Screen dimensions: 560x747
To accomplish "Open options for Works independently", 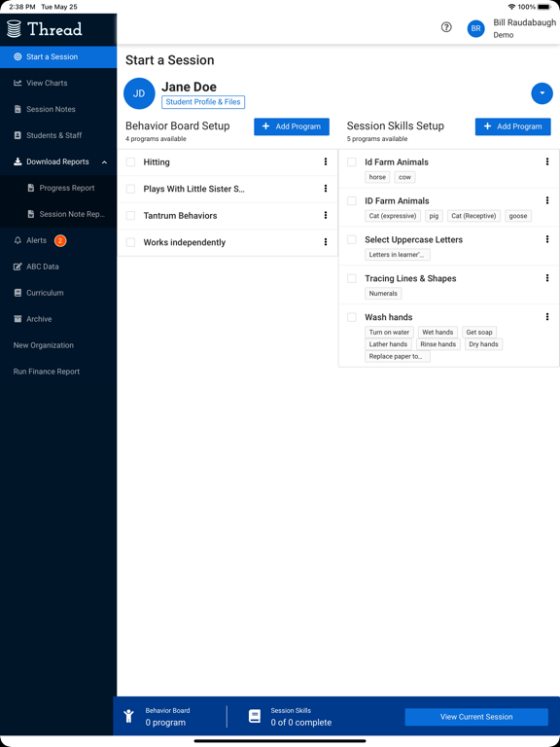I will tap(326, 242).
